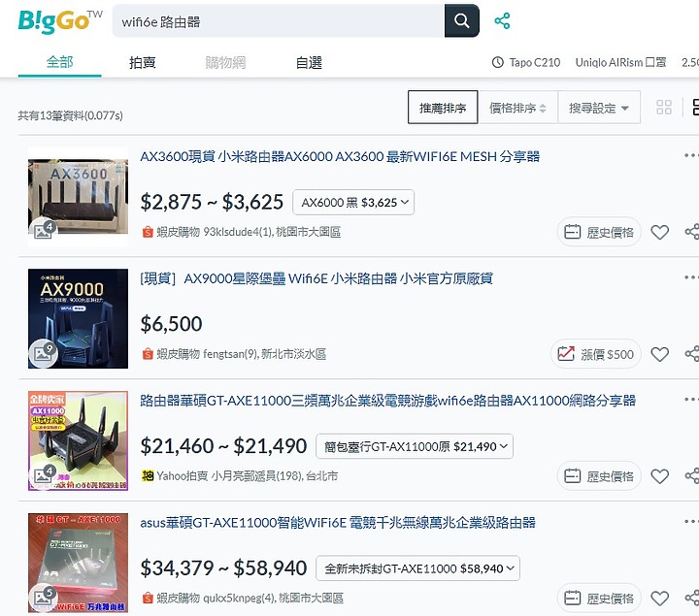Expand 搜尋設定 dropdown
Image resolution: width=699 pixels, height=616 pixels.
[599, 108]
